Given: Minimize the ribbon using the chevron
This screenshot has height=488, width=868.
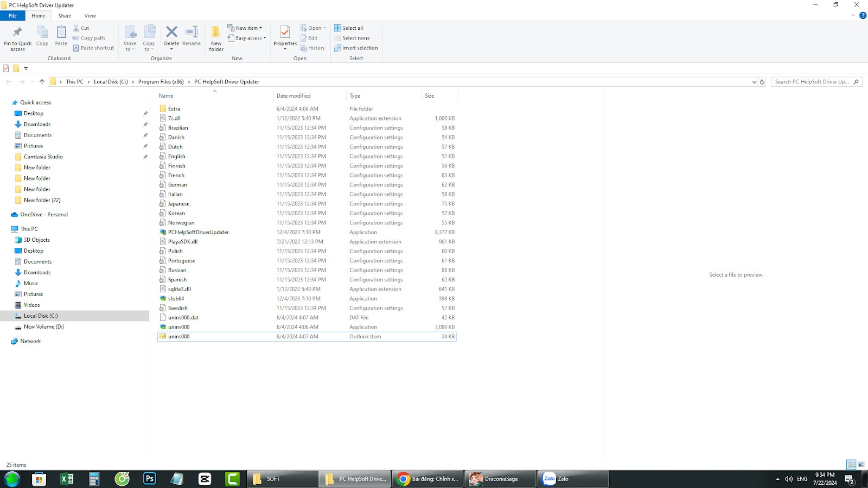Looking at the screenshot, I should point(853,16).
